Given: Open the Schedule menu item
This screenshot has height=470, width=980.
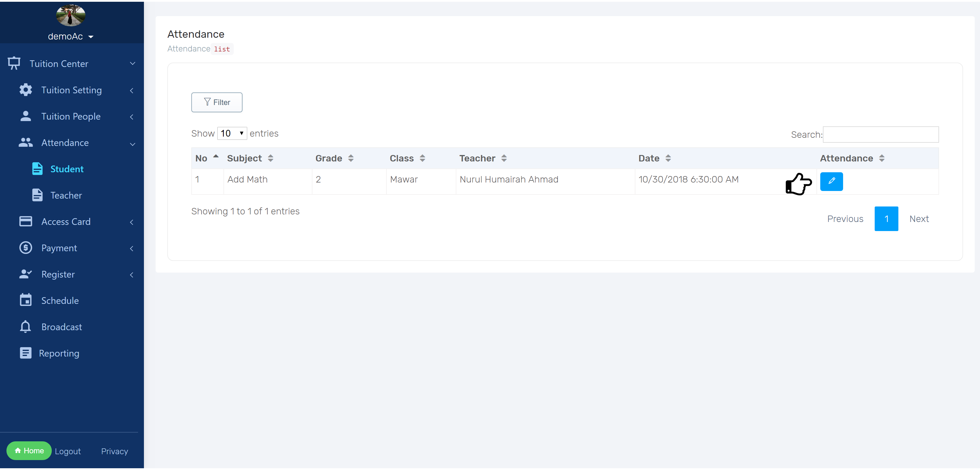Looking at the screenshot, I should (60, 300).
